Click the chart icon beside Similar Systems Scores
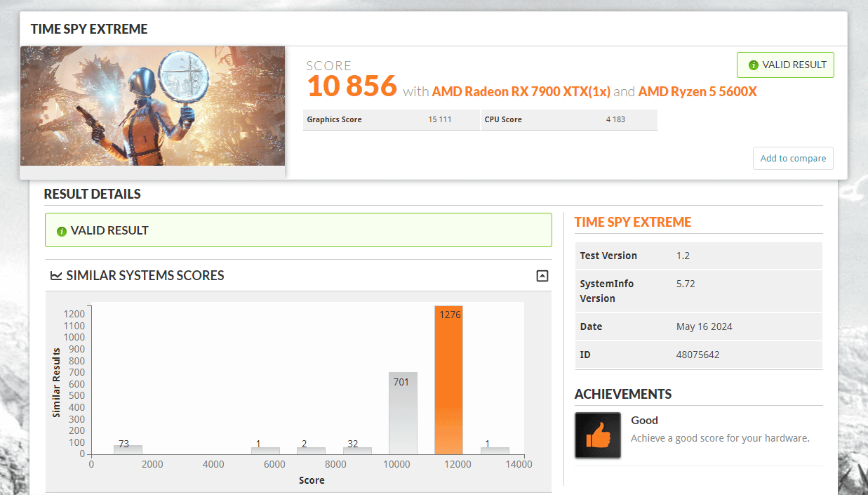This screenshot has height=495, width=868. pos(56,276)
